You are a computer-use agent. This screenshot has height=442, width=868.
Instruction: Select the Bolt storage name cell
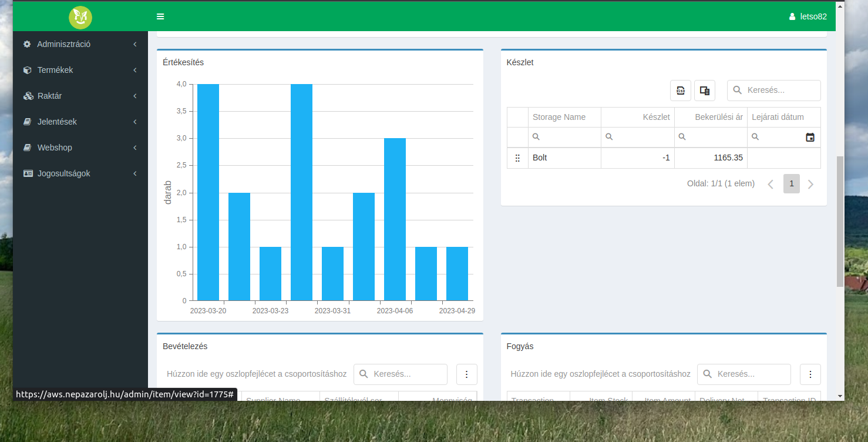point(564,158)
